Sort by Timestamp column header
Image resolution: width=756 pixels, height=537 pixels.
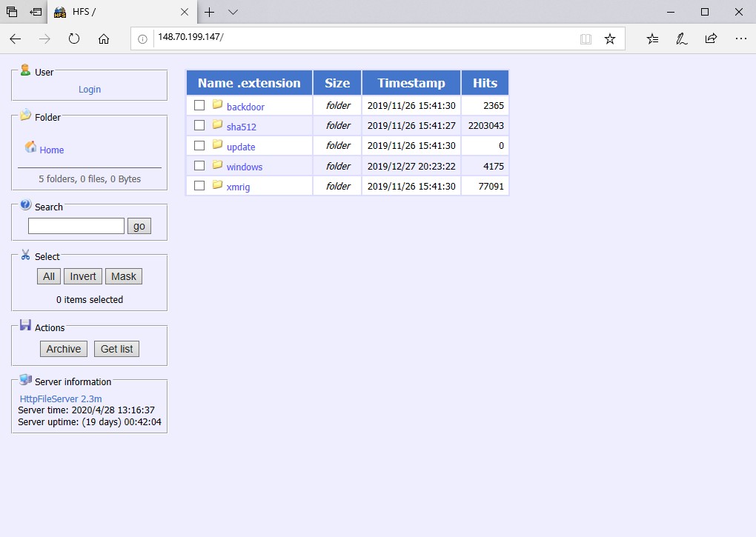[411, 83]
